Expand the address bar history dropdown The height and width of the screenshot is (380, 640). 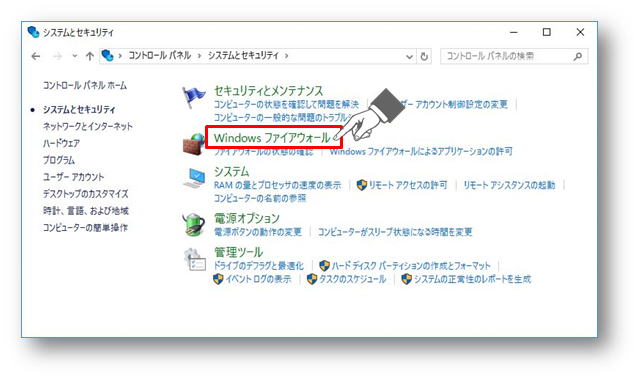[409, 57]
